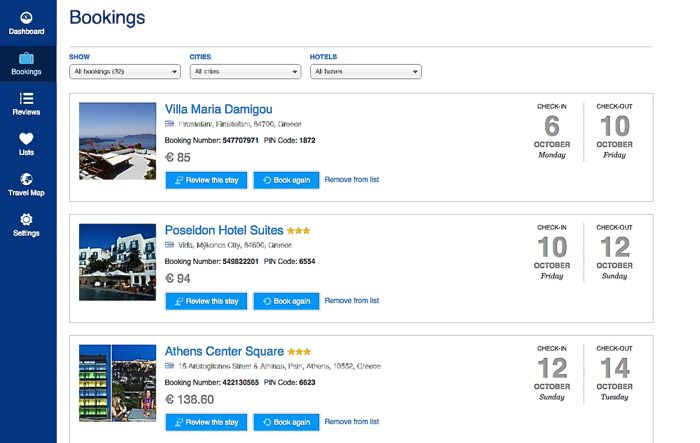Remove Villa Maria Damigou from list
The image size is (700, 443).
(x=352, y=180)
